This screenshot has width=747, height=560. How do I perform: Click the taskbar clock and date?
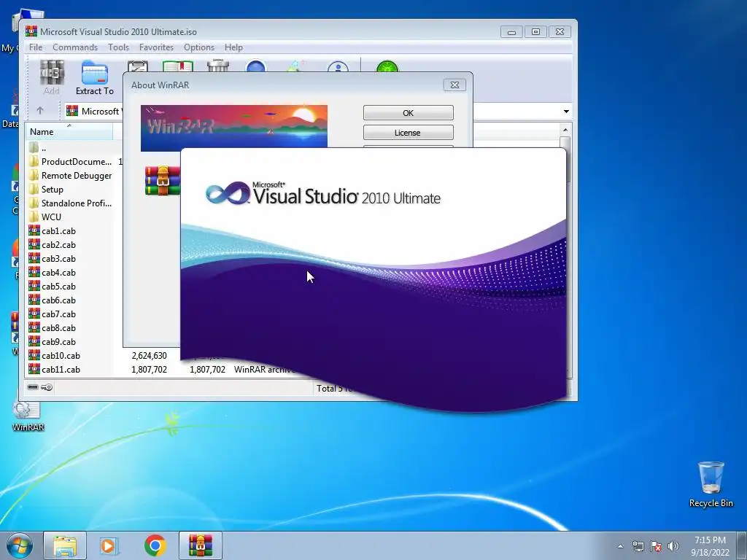pos(710,545)
